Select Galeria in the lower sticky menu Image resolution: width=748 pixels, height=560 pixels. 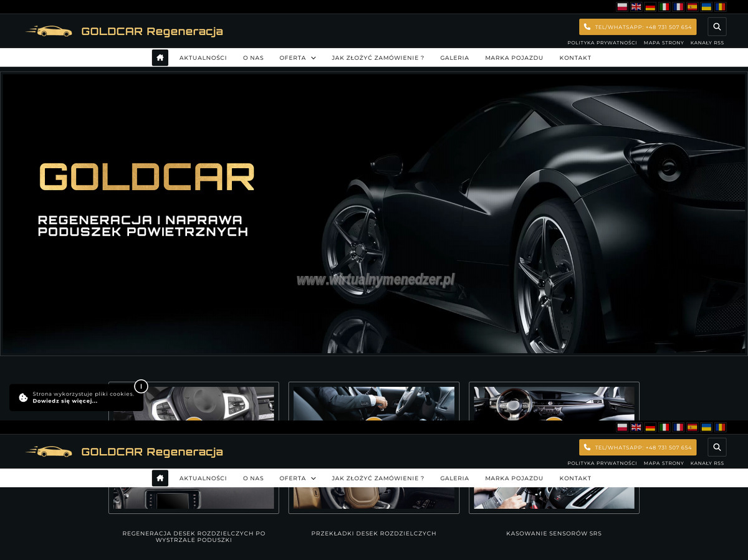(454, 478)
